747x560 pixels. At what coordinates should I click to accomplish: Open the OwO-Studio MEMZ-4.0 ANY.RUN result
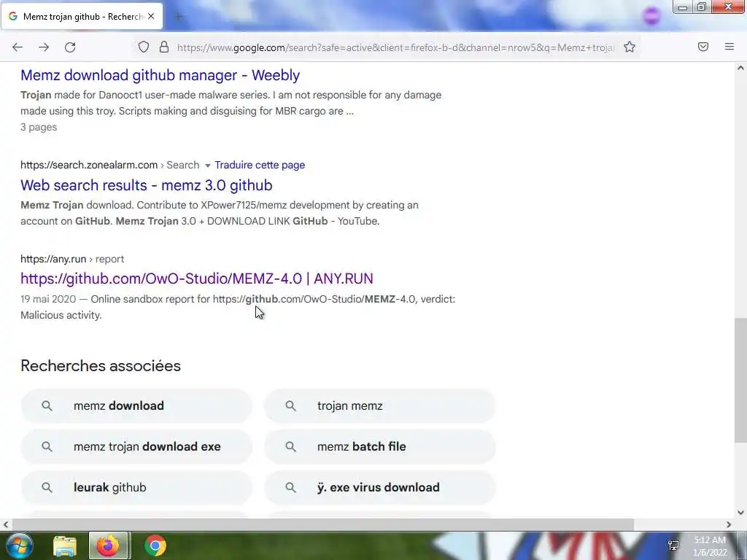point(197,278)
